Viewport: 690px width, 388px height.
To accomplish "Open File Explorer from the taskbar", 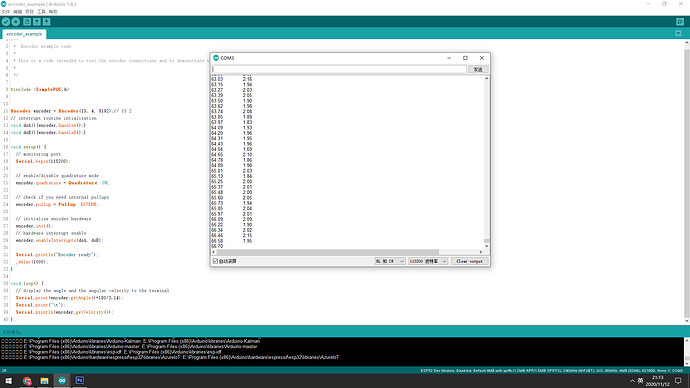I will tap(44, 381).
